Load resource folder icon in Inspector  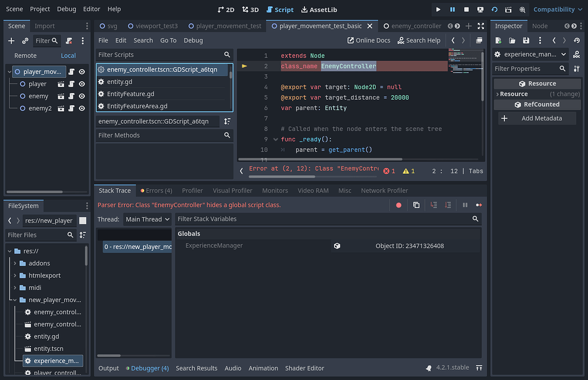(x=512, y=40)
